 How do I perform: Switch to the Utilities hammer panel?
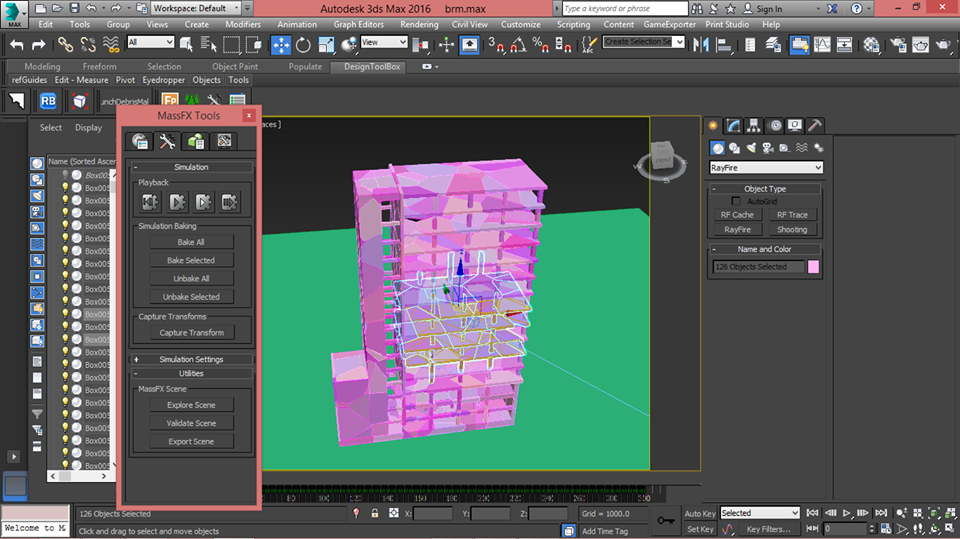point(814,126)
